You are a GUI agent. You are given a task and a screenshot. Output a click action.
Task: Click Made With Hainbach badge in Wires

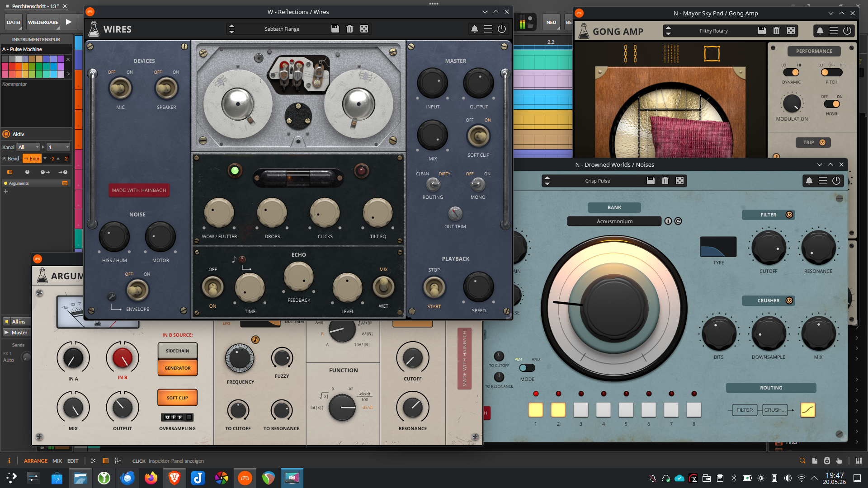coord(139,190)
